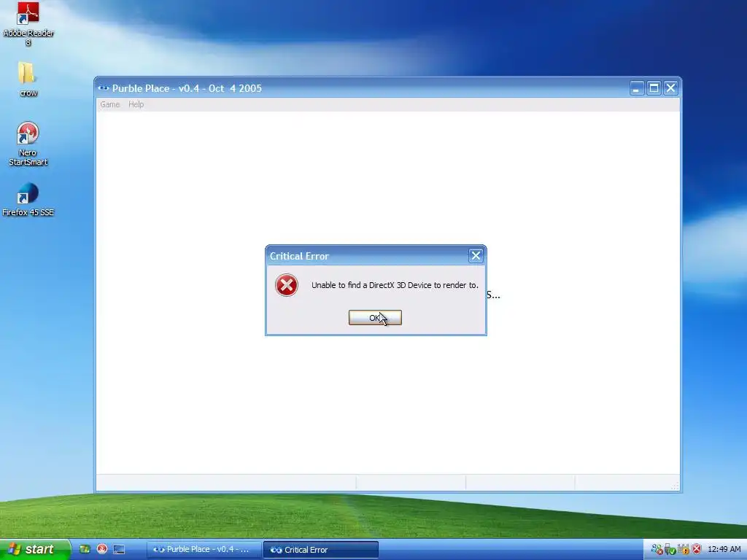Select the Firefox 45 SSE desktop shortcut
This screenshot has width=747, height=560.
pos(28,200)
